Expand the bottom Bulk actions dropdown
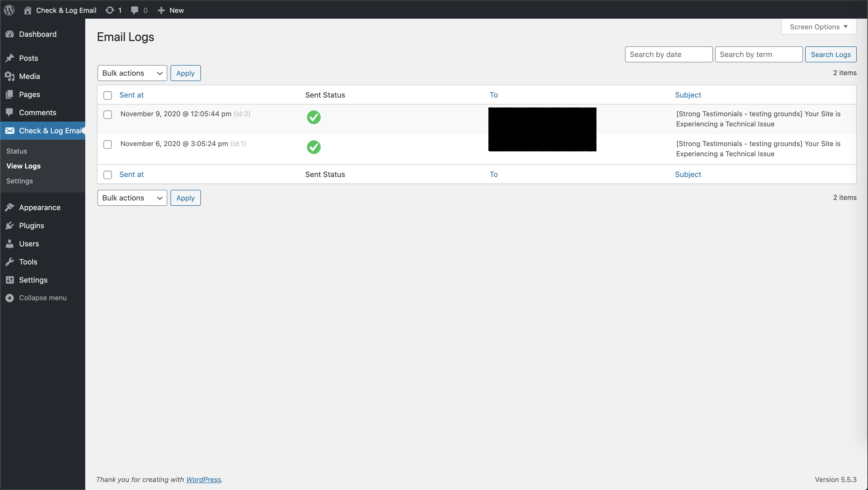This screenshot has height=490, width=868. [132, 198]
